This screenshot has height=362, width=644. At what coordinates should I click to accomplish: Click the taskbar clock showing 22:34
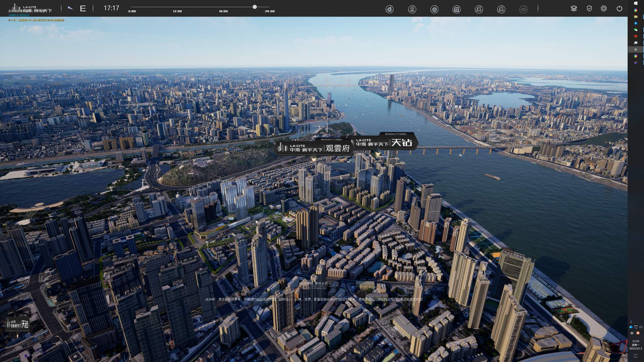(x=636, y=345)
